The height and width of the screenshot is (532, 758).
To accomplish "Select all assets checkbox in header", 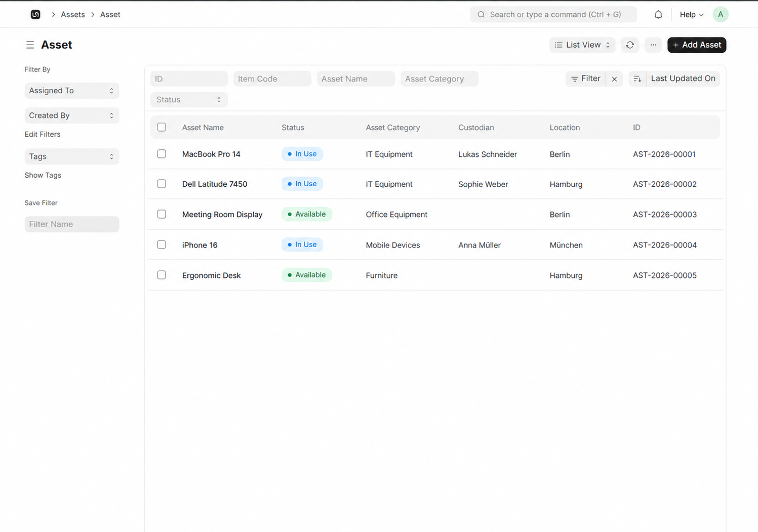I will coord(162,127).
